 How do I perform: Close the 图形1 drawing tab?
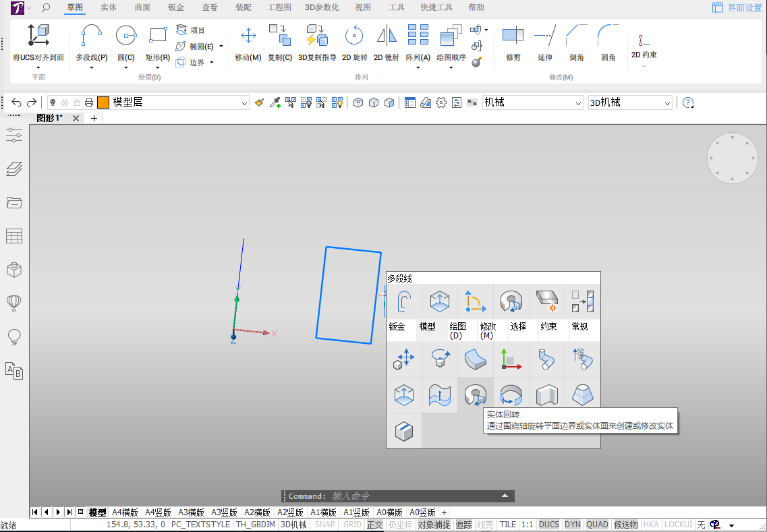(x=76, y=118)
